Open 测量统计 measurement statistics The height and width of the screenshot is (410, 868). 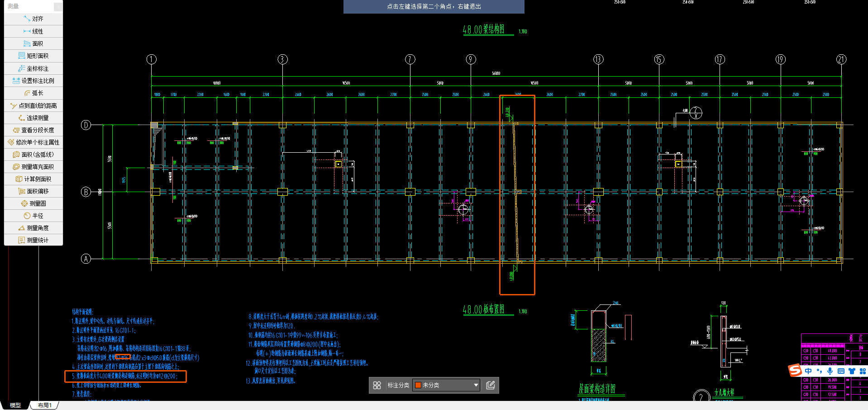(x=33, y=240)
